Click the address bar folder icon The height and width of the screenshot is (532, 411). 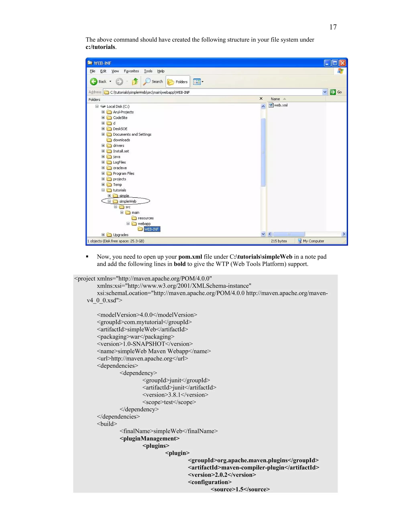(x=107, y=92)
